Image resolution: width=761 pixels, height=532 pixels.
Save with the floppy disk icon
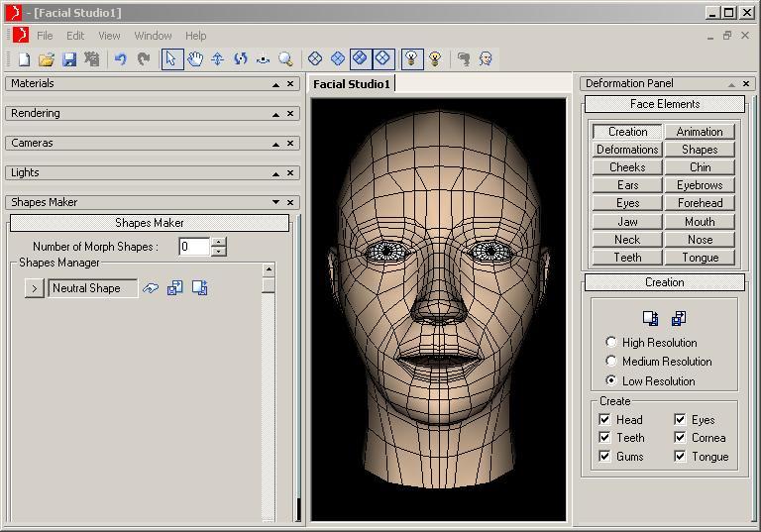point(69,59)
